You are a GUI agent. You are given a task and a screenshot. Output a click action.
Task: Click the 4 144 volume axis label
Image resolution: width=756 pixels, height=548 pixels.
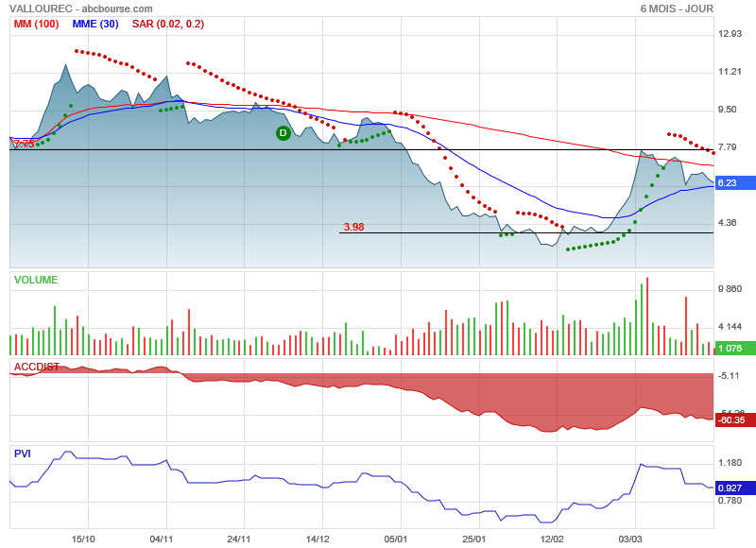click(730, 327)
